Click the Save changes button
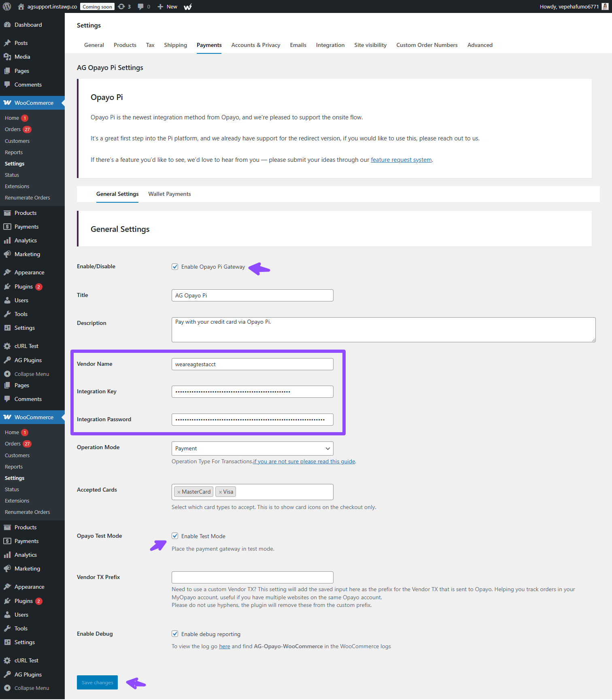 point(97,682)
